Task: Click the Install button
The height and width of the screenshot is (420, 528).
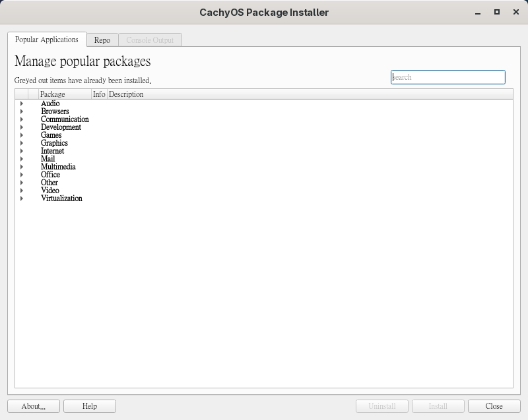Action: click(x=438, y=406)
